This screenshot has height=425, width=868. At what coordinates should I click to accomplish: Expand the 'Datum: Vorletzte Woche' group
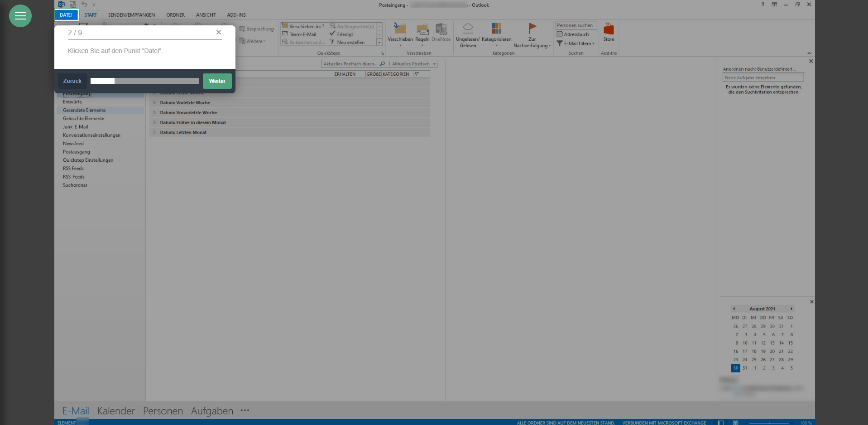pos(154,103)
